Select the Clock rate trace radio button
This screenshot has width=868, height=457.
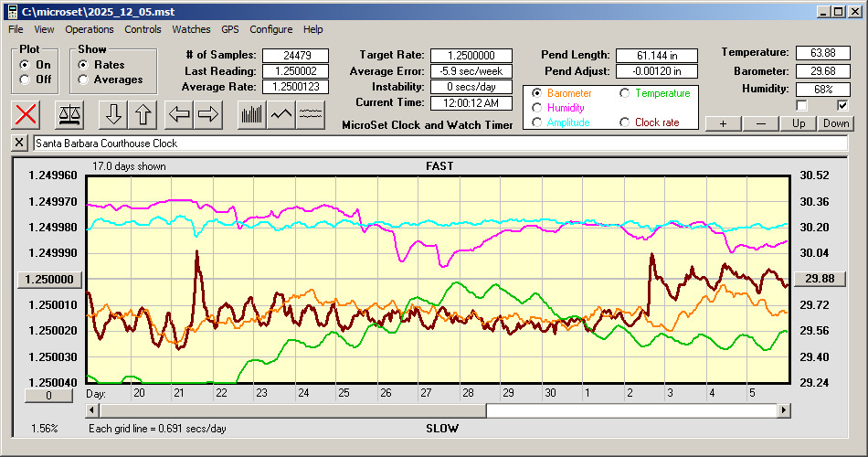625,122
